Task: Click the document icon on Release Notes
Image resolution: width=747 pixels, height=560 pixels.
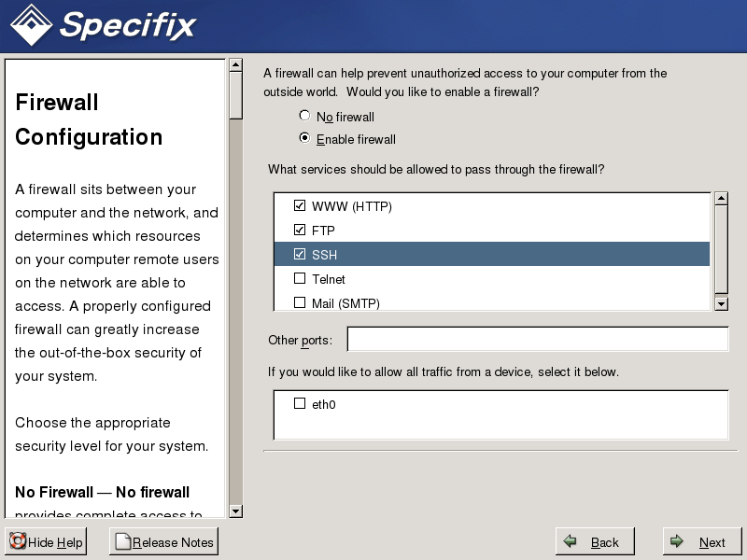Action: coord(122,542)
